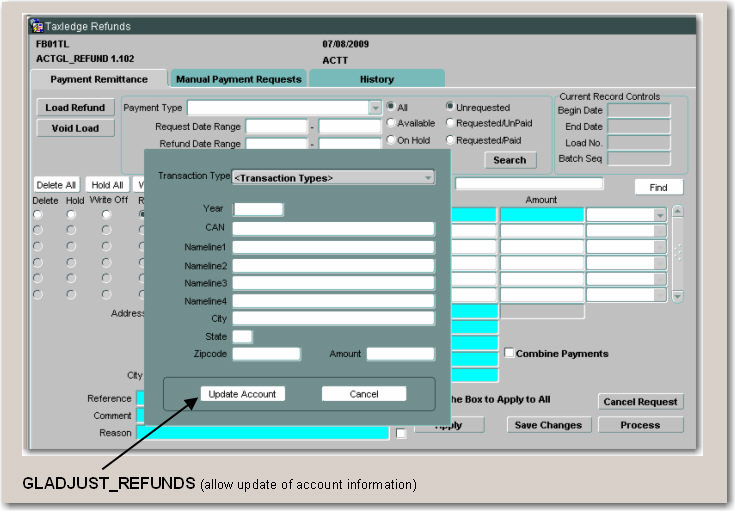Click the Load Refund button
This screenshot has width=735, height=511.
click(x=75, y=108)
